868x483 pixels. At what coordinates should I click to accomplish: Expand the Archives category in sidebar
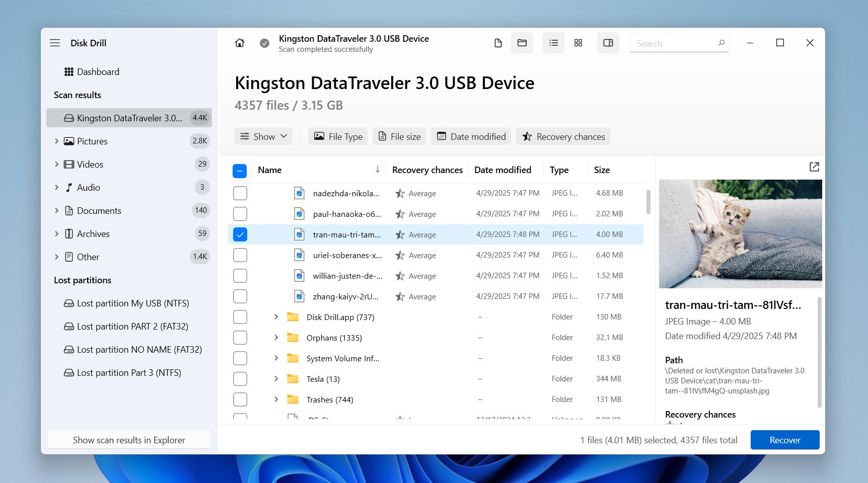click(56, 234)
